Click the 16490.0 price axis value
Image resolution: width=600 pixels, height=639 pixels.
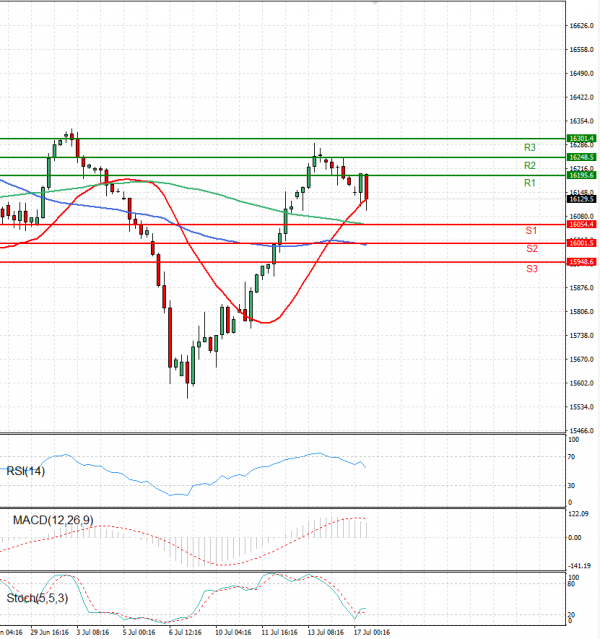pyautogui.click(x=581, y=74)
